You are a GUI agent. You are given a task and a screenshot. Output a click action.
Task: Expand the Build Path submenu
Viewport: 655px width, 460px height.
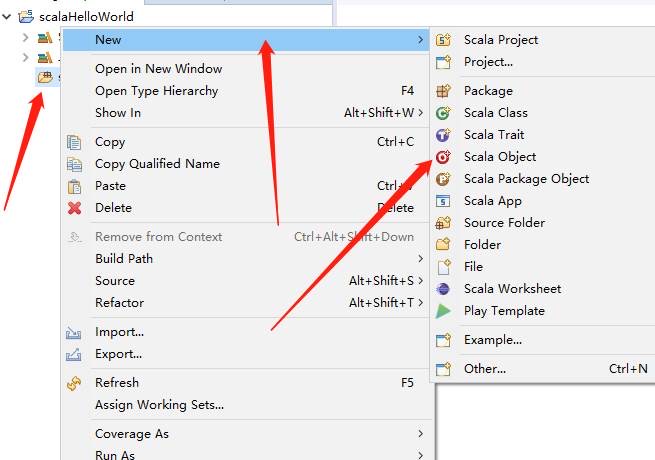coord(421,259)
